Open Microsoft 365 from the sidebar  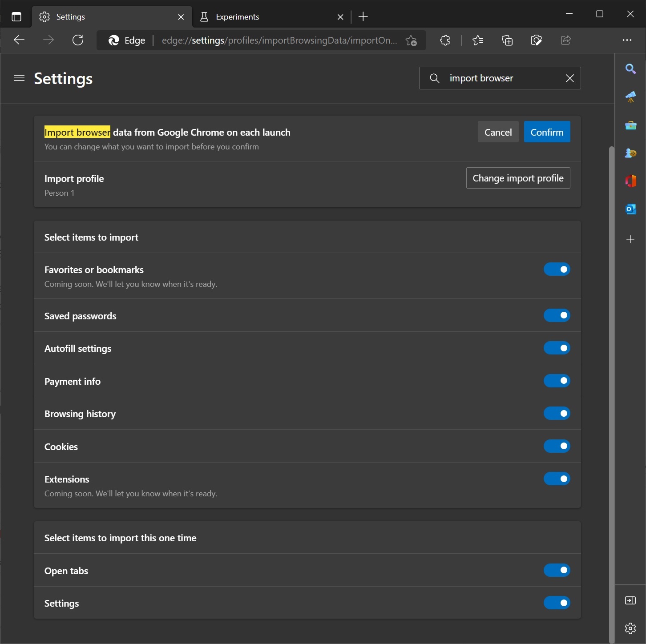click(x=630, y=181)
